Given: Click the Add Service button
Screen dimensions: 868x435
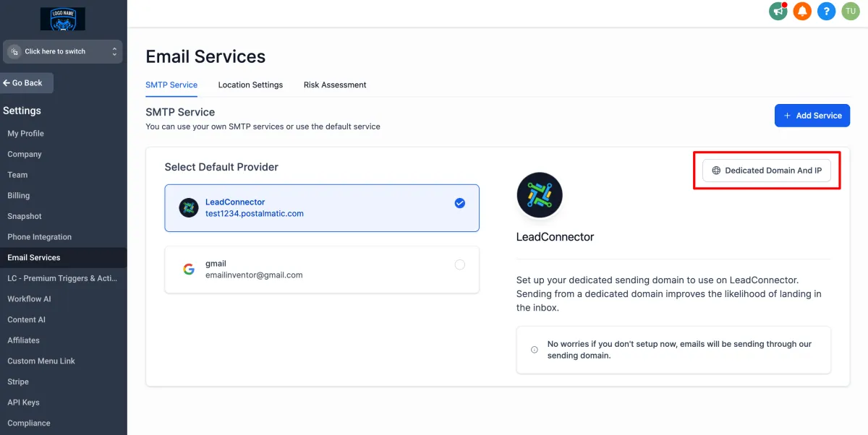Looking at the screenshot, I should click(812, 116).
